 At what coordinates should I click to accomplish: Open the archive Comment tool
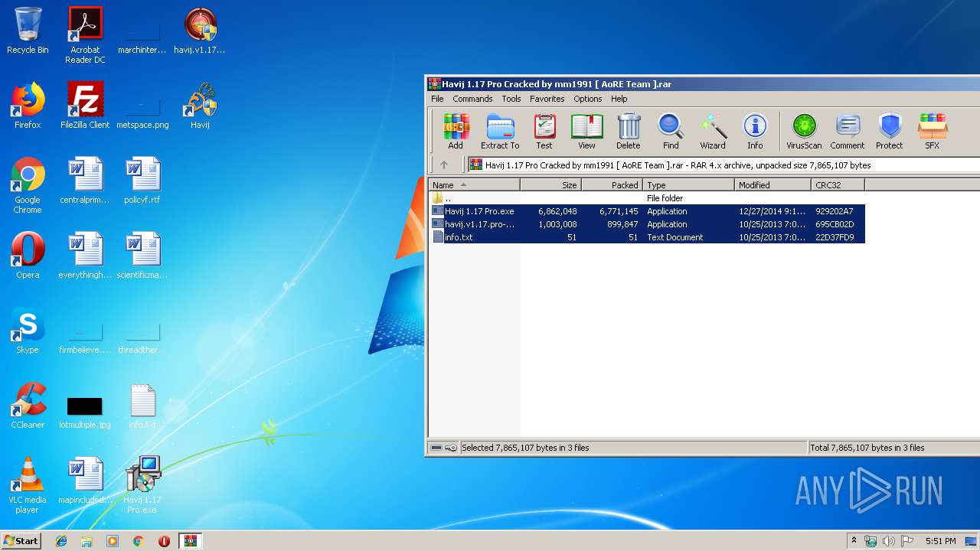(x=848, y=131)
